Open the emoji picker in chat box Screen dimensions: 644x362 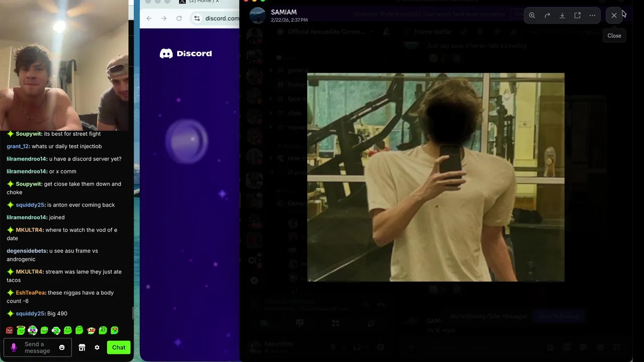click(x=62, y=347)
